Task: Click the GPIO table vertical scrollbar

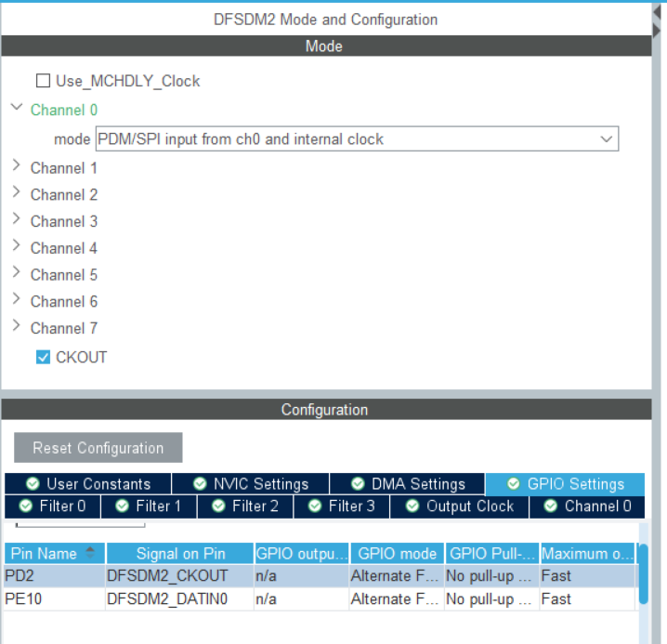Action: pos(644,573)
